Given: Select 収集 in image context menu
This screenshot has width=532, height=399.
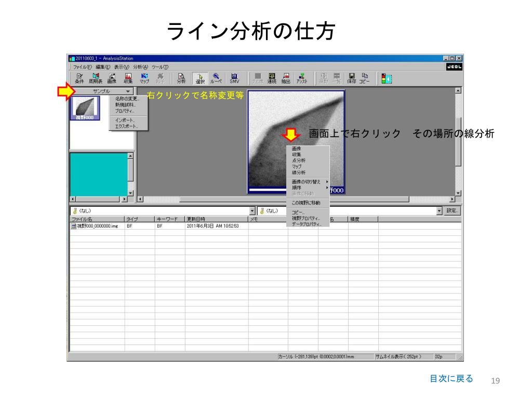Looking at the screenshot, I should pos(297,154).
